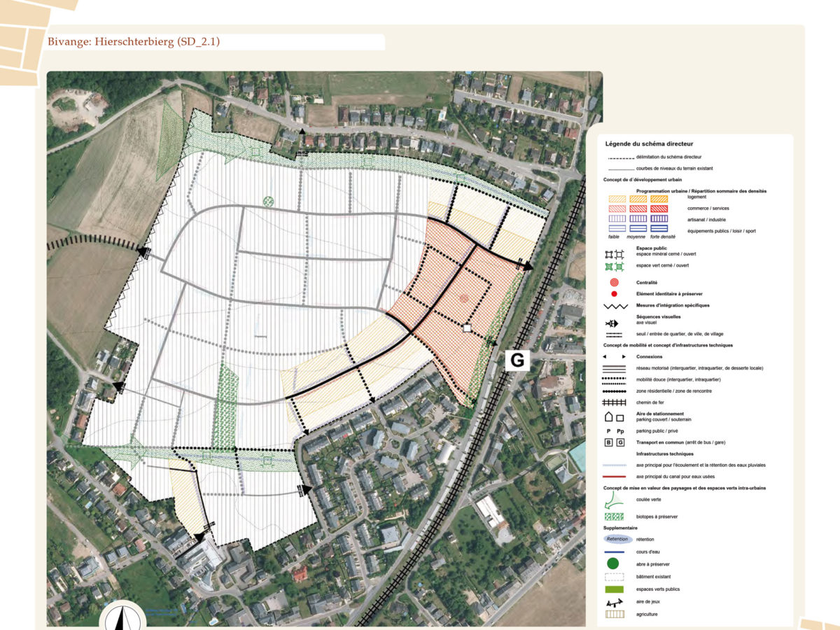Screen dimensions: 840x630
Task: Click the 'axe visuel' arrow symbol in legend
Action: coord(614,323)
